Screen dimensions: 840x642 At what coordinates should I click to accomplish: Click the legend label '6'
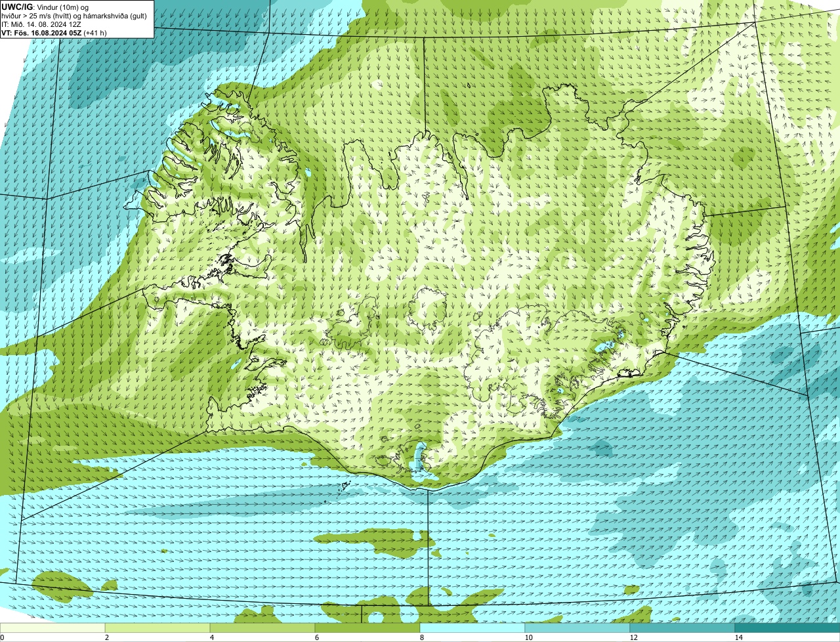tap(316, 637)
